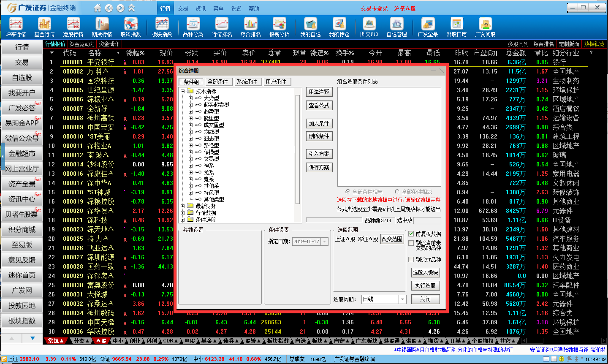Click the 保存方案 button

[319, 167]
